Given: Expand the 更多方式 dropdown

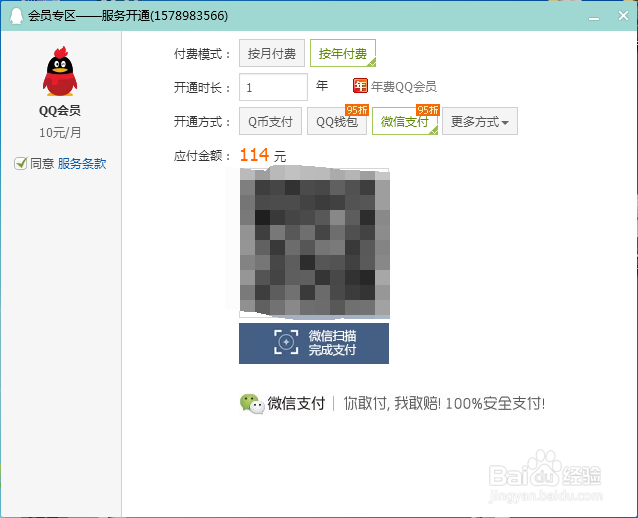Looking at the screenshot, I should [480, 121].
